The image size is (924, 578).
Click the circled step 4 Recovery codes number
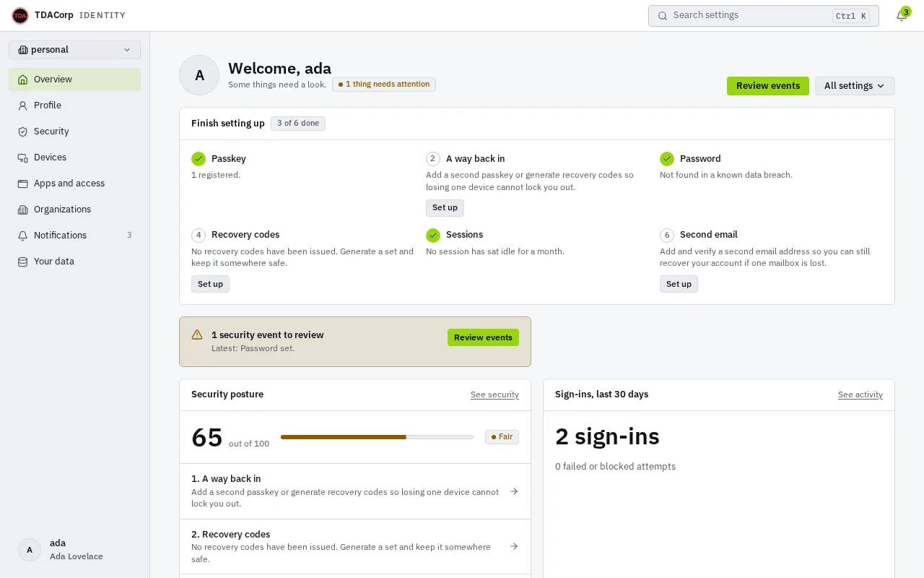[199, 236]
